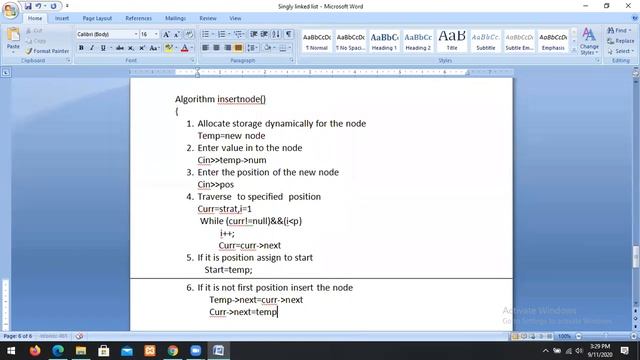This screenshot has height=360, width=640.
Task: Switch to the Home tab
Action: [x=35, y=18]
